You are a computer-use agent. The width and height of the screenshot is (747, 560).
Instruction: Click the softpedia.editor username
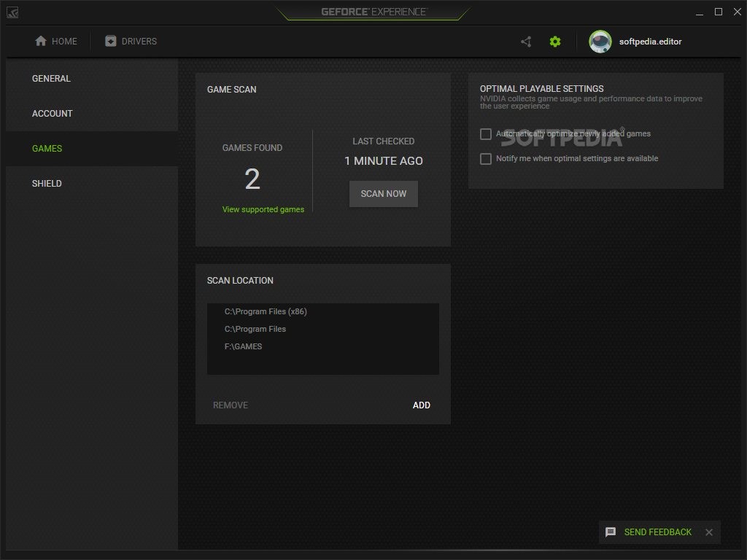click(x=650, y=42)
